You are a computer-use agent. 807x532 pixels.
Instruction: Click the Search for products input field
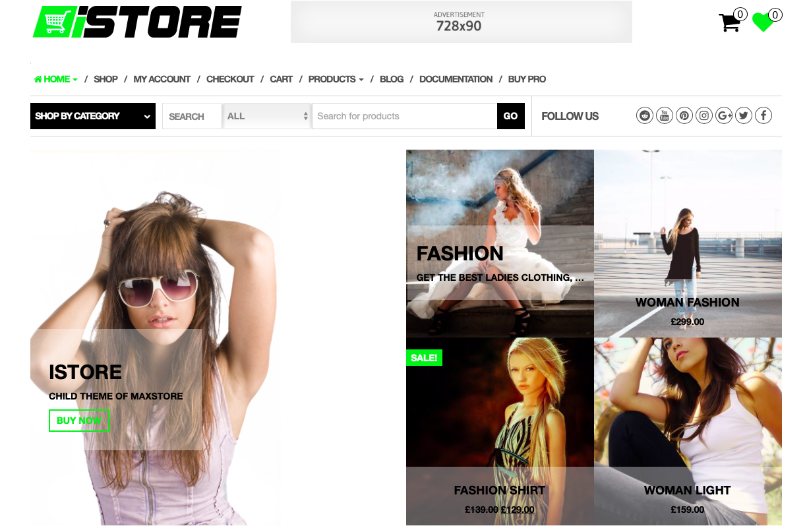tap(404, 115)
